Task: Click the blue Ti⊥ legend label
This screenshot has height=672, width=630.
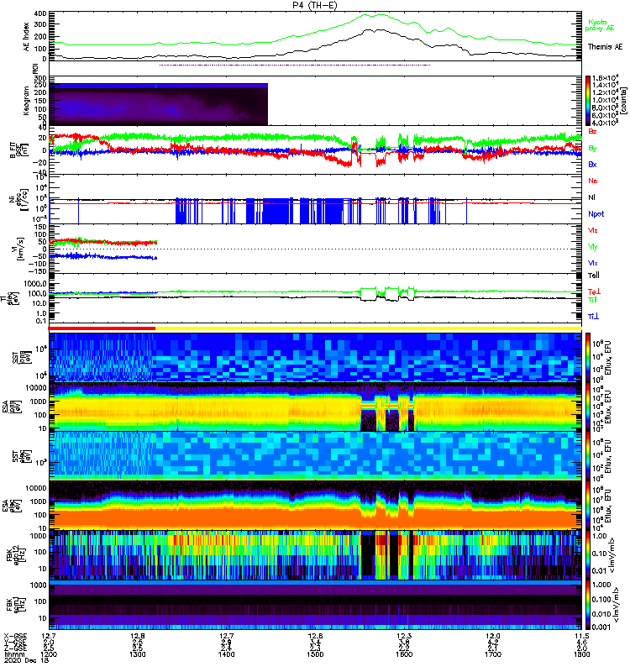Action: coord(593,316)
